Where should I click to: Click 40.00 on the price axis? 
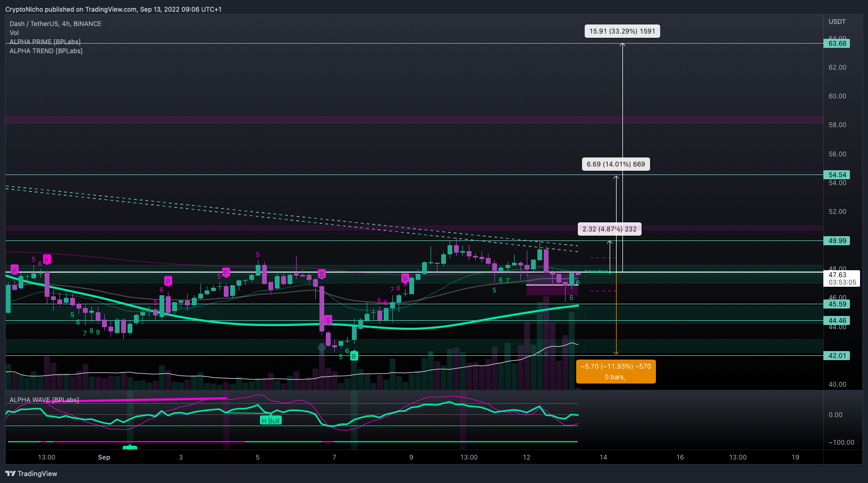[837, 385]
